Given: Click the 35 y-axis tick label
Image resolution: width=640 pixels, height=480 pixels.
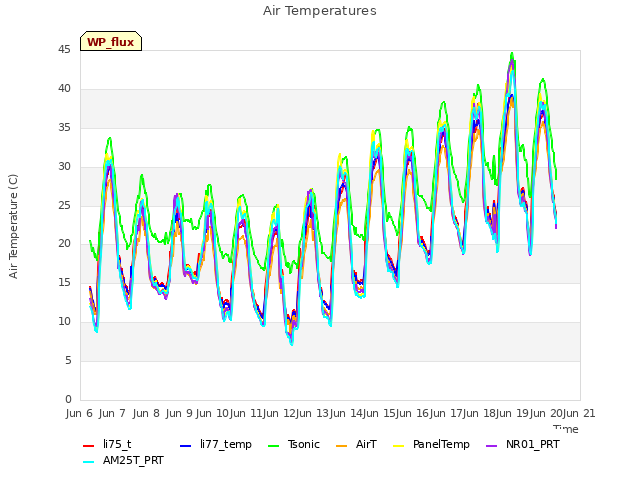Looking at the screenshot, I should (64, 128).
